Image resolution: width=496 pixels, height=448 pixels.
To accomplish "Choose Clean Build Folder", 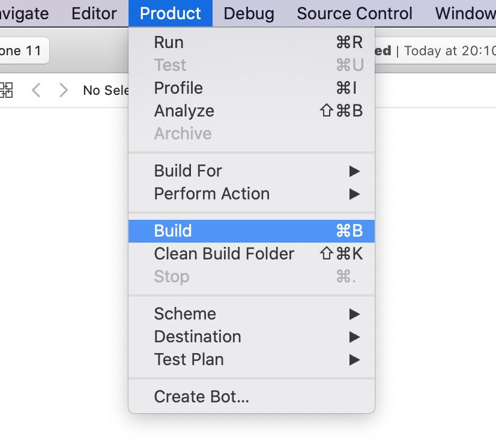I will click(252, 254).
